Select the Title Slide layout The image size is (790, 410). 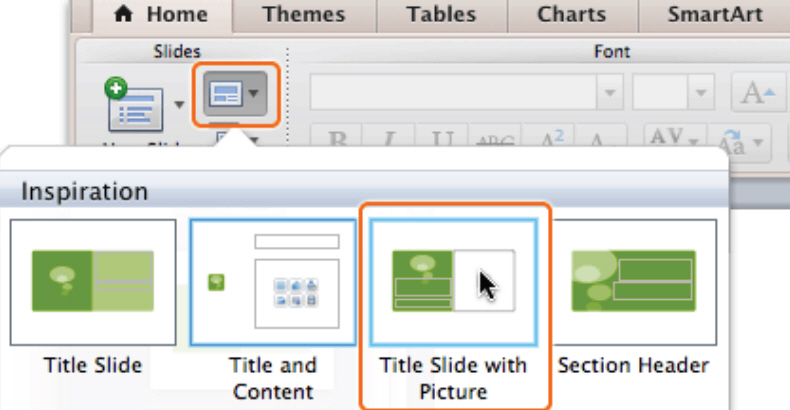click(93, 282)
